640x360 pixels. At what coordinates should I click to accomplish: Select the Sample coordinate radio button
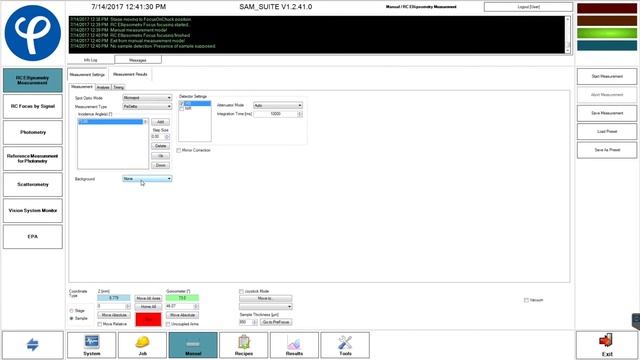(71, 318)
